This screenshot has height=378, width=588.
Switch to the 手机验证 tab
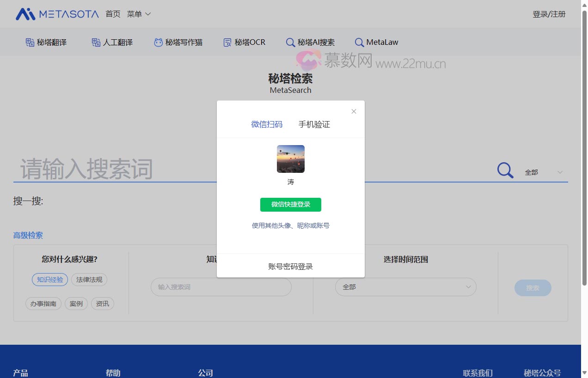314,124
